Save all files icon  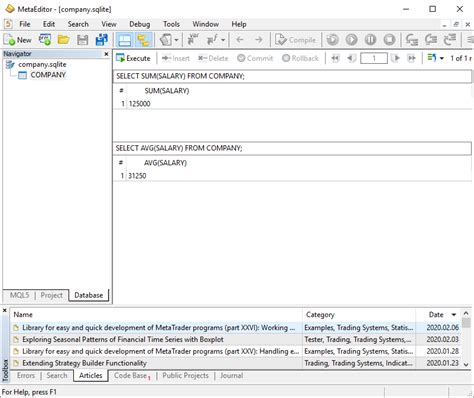click(101, 40)
